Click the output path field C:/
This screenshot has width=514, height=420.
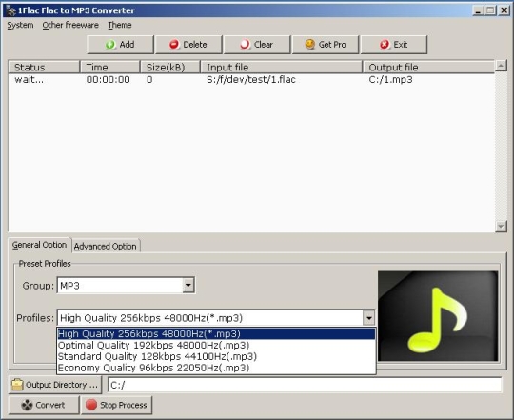(305, 385)
